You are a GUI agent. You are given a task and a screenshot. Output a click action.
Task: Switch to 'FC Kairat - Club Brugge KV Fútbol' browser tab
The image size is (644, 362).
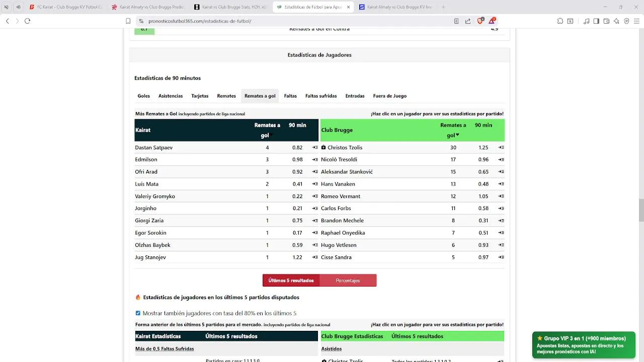tap(66, 7)
